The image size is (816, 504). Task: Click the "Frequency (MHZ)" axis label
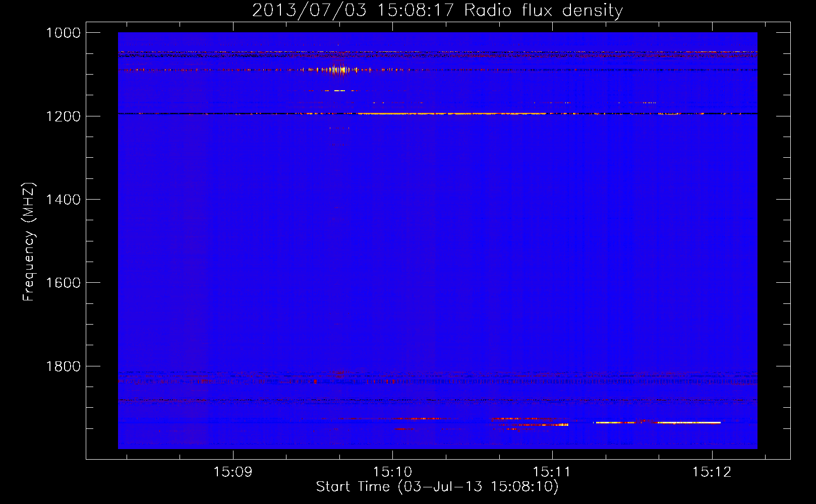pyautogui.click(x=29, y=242)
